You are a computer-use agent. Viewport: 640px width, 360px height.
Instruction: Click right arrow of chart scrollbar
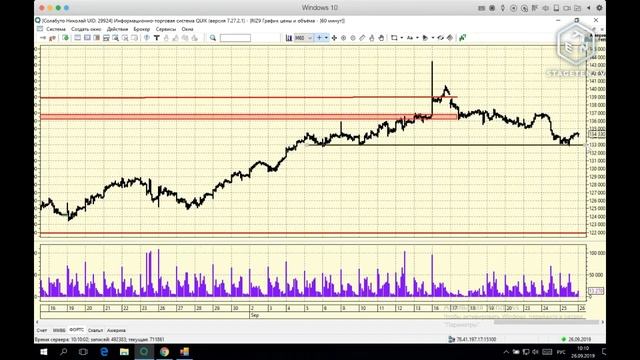[x=602, y=322]
